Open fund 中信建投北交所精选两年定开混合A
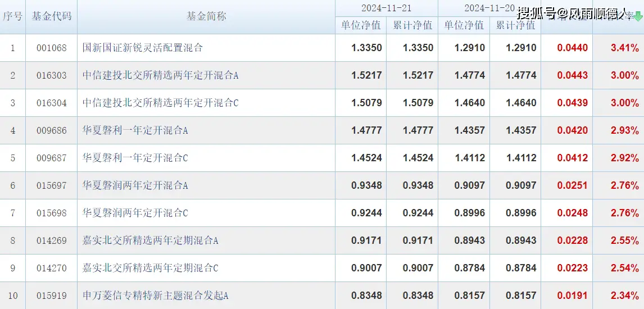 [x=161, y=75]
